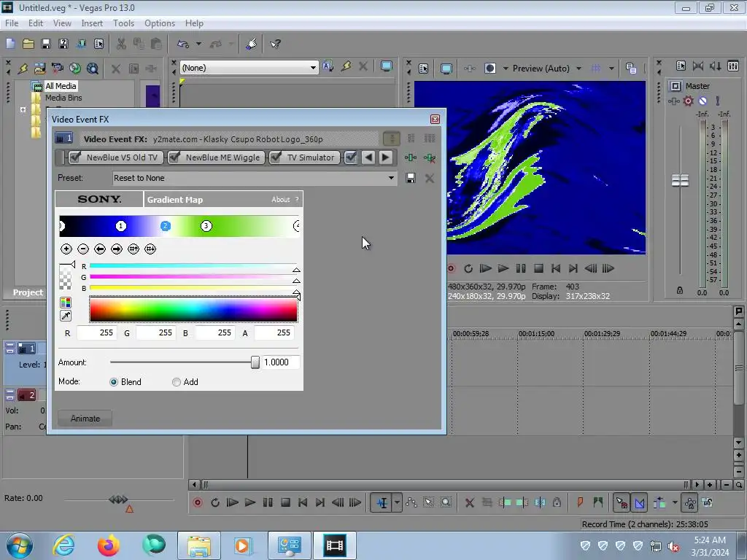Viewport: 747px width, 560px height.
Task: Open Master bus FX gear icon
Action: [688, 101]
